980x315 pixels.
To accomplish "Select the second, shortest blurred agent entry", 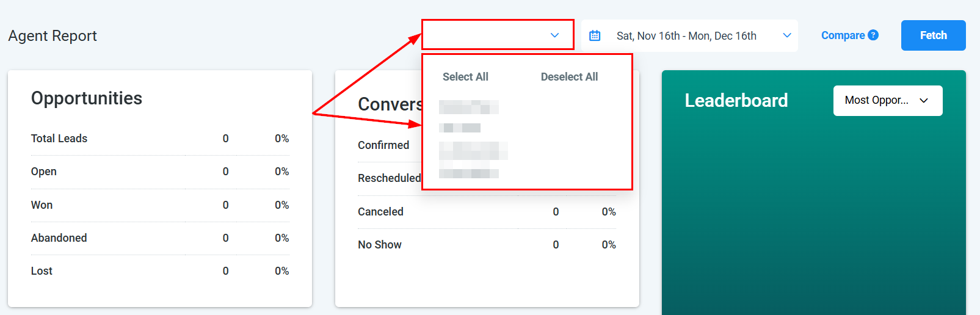I will [x=460, y=128].
